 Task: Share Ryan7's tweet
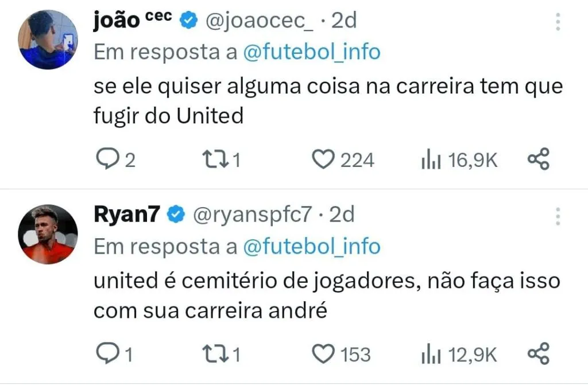click(538, 354)
